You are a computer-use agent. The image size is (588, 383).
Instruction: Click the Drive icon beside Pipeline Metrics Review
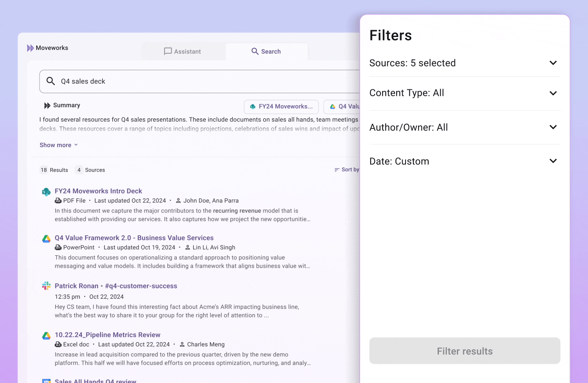point(46,336)
